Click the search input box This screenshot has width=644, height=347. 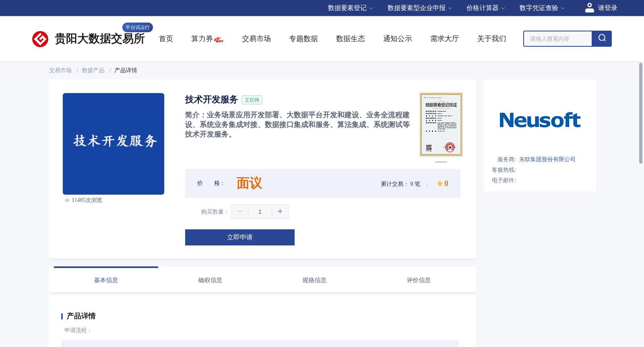(x=558, y=39)
